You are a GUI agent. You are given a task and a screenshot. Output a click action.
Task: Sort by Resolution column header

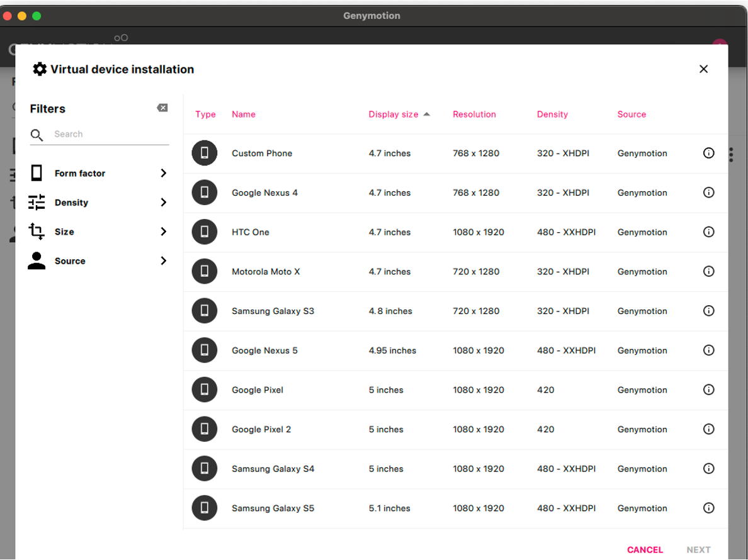(x=474, y=115)
